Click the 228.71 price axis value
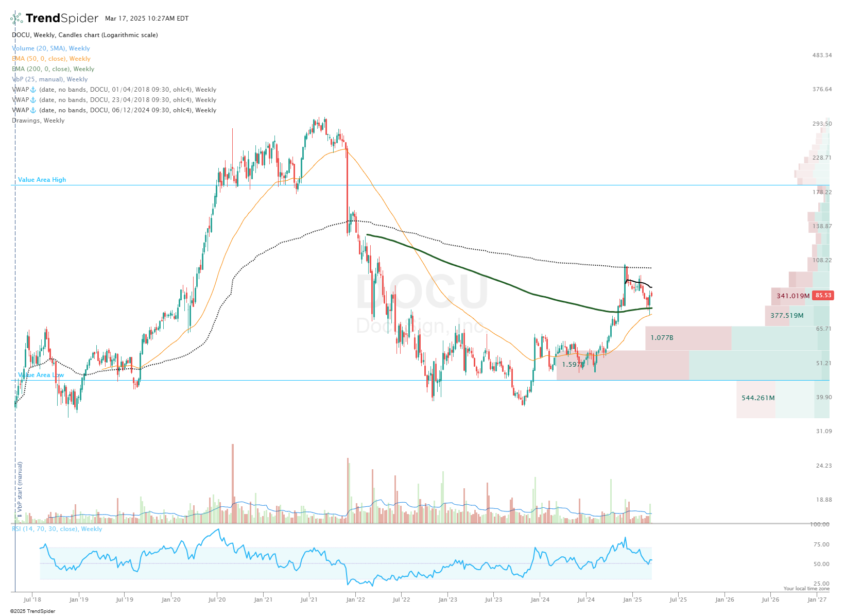This screenshot has width=845, height=616. (822, 158)
